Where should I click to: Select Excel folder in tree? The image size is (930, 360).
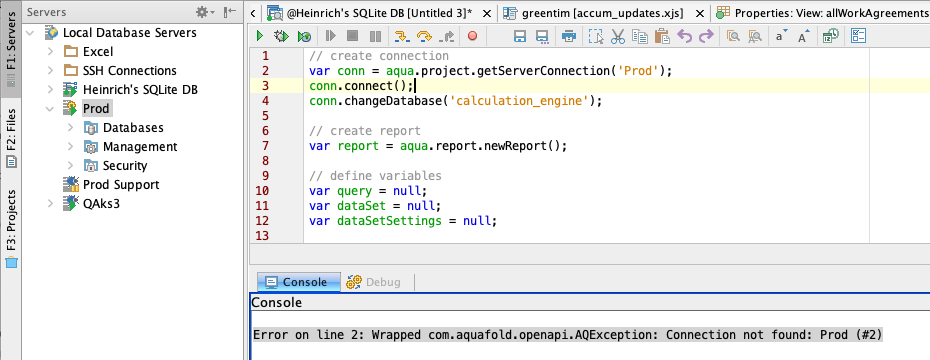98,52
